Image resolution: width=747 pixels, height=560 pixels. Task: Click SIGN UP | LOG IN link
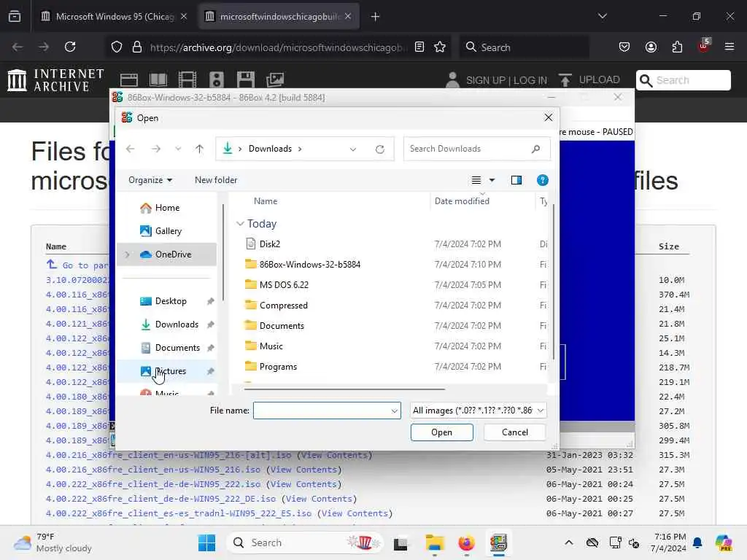[506, 80]
